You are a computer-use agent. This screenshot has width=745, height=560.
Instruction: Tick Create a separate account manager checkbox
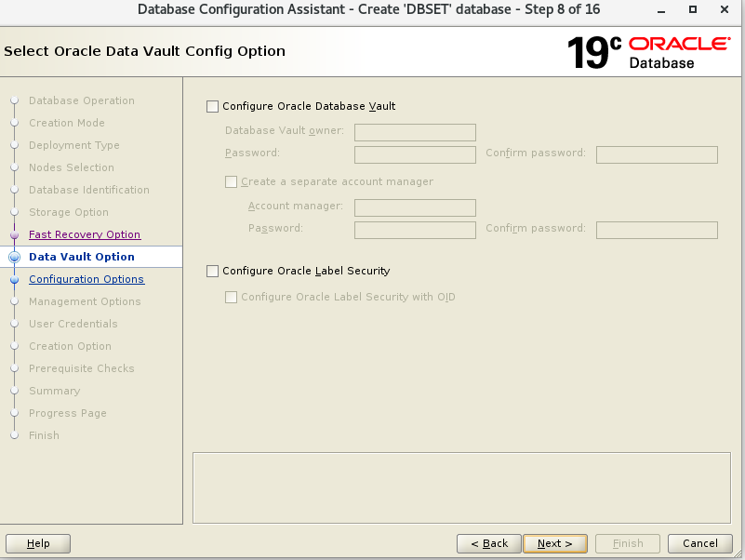(231, 182)
